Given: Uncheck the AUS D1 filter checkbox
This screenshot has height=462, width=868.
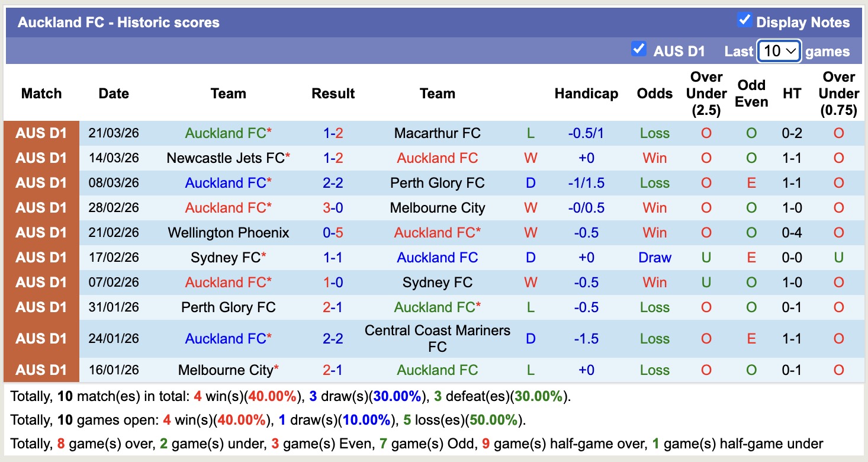Looking at the screenshot, I should coord(638,50).
